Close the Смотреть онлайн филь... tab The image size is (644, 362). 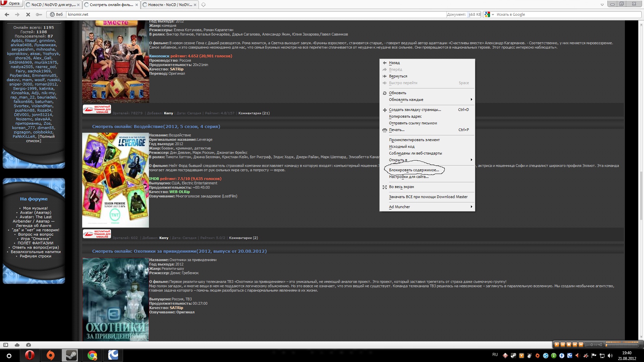pos(137,5)
